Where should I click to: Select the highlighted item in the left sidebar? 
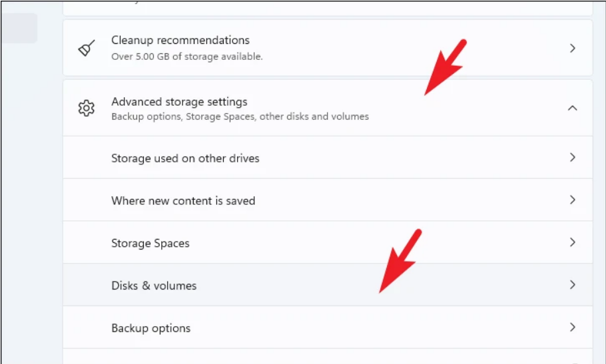[19, 28]
